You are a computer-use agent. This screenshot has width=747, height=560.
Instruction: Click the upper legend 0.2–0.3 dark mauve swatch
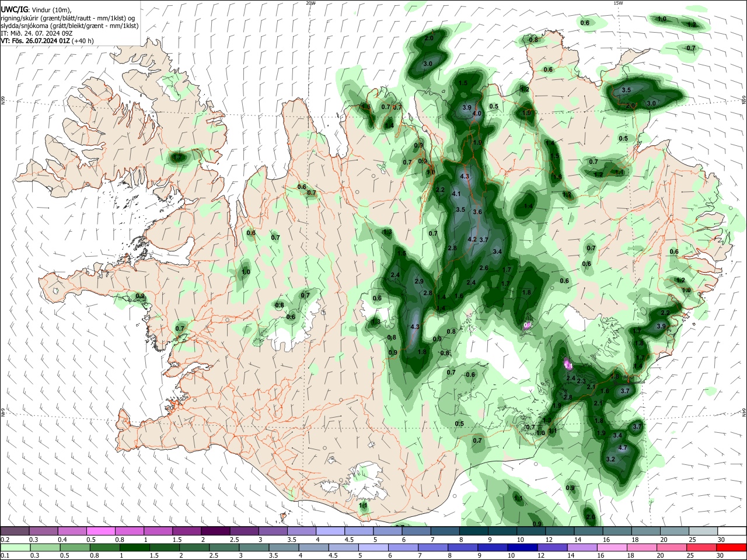click(15, 531)
